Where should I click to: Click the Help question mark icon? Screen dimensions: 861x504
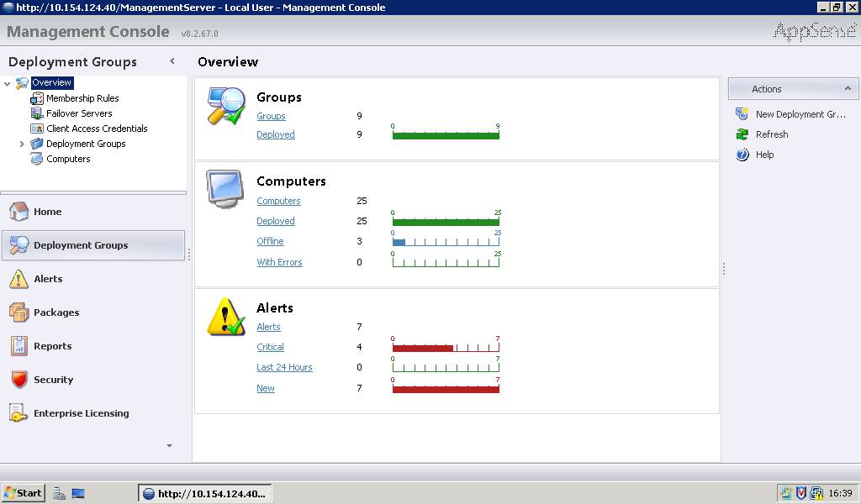tap(742, 155)
